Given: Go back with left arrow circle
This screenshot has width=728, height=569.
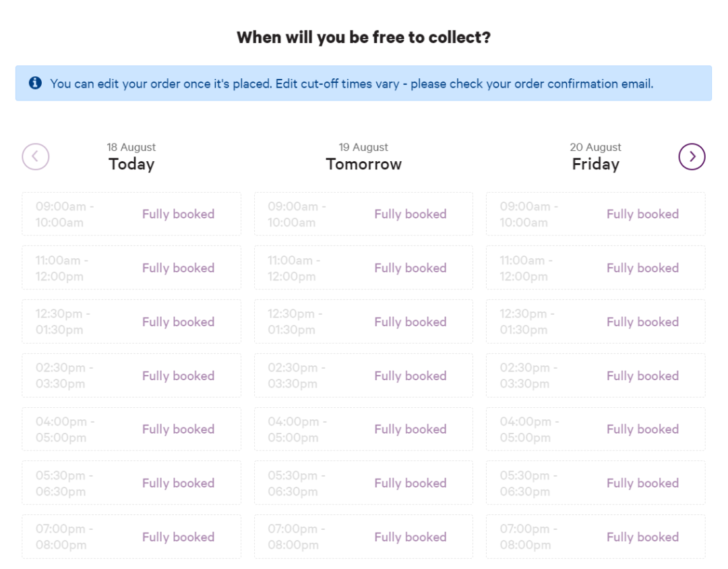Looking at the screenshot, I should coord(35,156).
